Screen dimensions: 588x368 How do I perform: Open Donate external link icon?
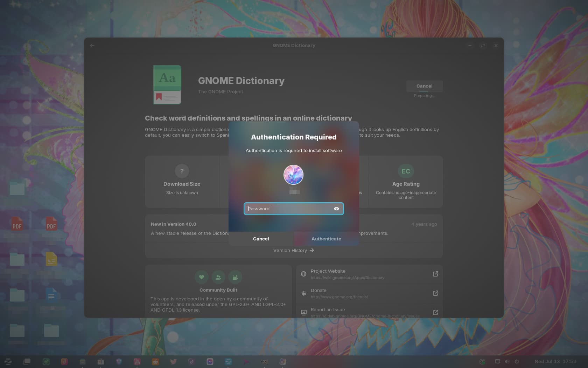[435, 293]
